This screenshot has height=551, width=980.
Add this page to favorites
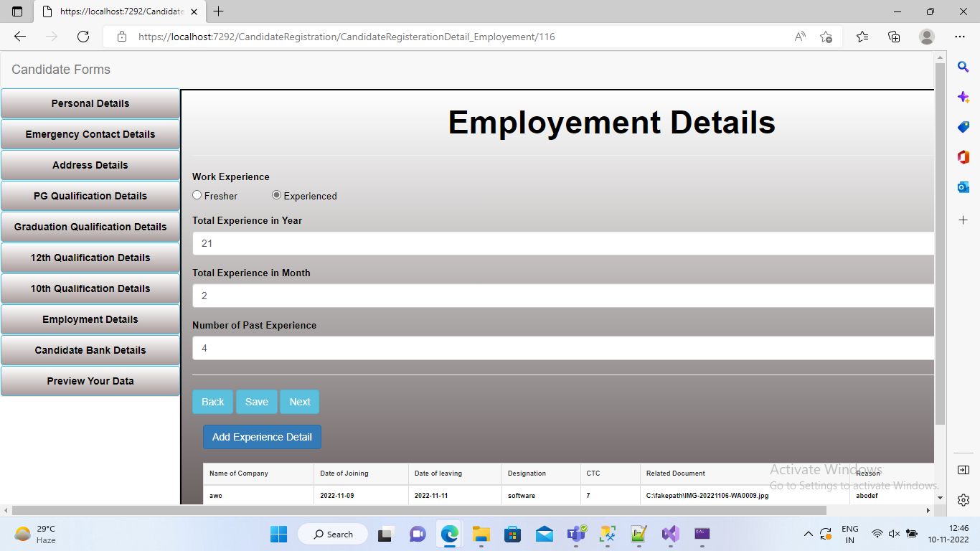[826, 37]
